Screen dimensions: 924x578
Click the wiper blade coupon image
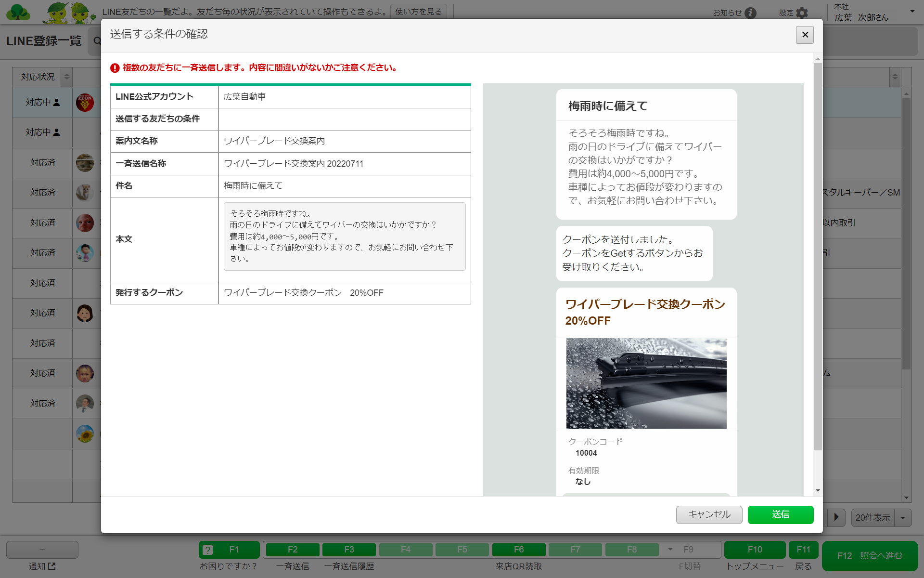pyautogui.click(x=646, y=383)
